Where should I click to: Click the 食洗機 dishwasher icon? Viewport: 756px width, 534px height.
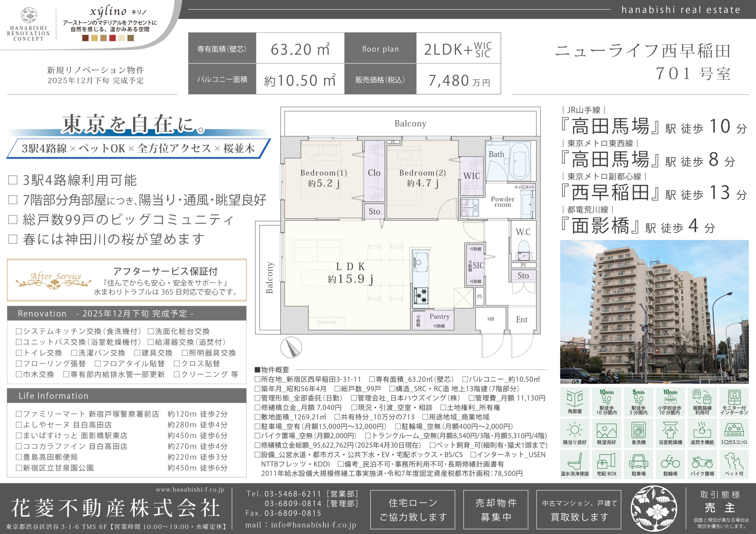tap(638, 430)
